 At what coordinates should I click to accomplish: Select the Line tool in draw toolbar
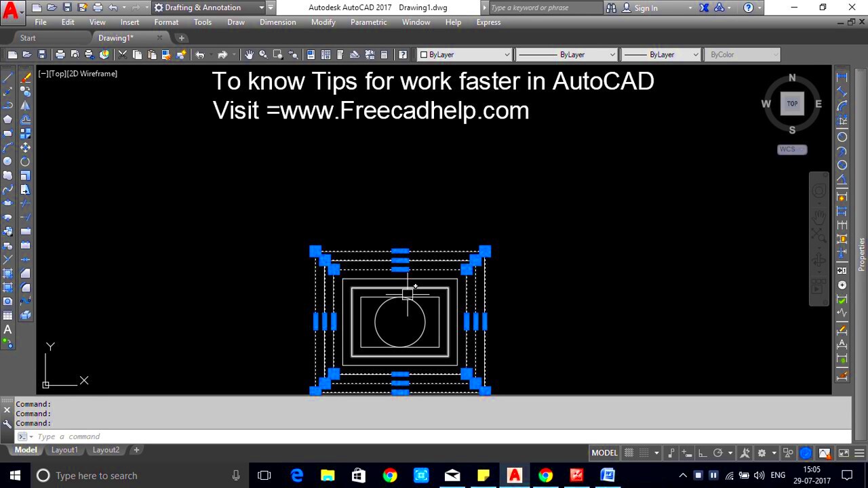(x=7, y=77)
